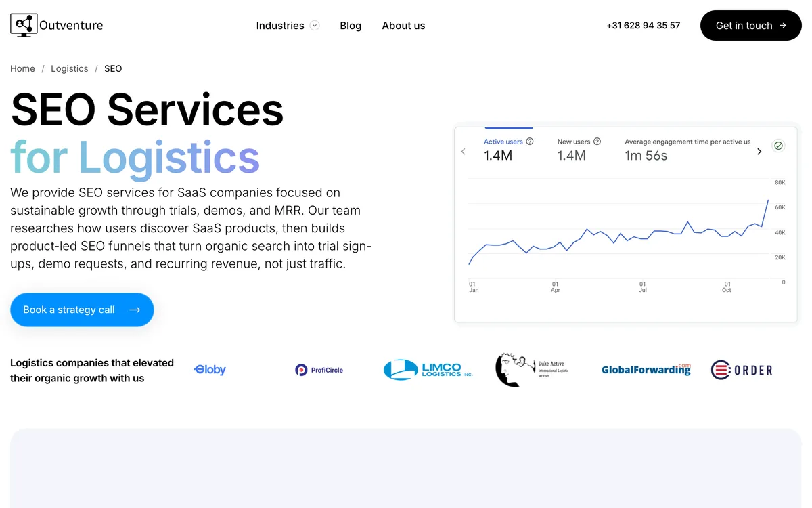Book a strategy call button

coord(82,310)
